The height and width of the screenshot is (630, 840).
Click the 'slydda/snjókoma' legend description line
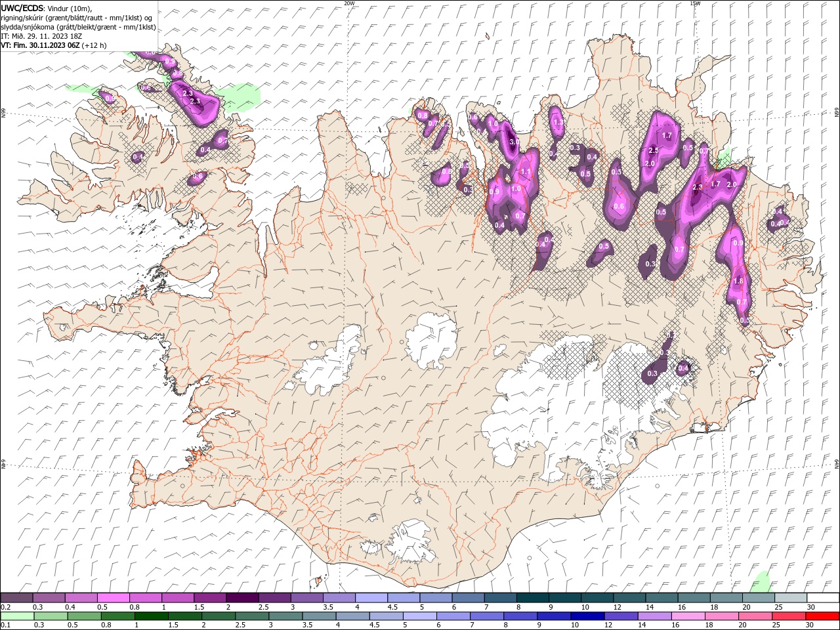pos(79,27)
